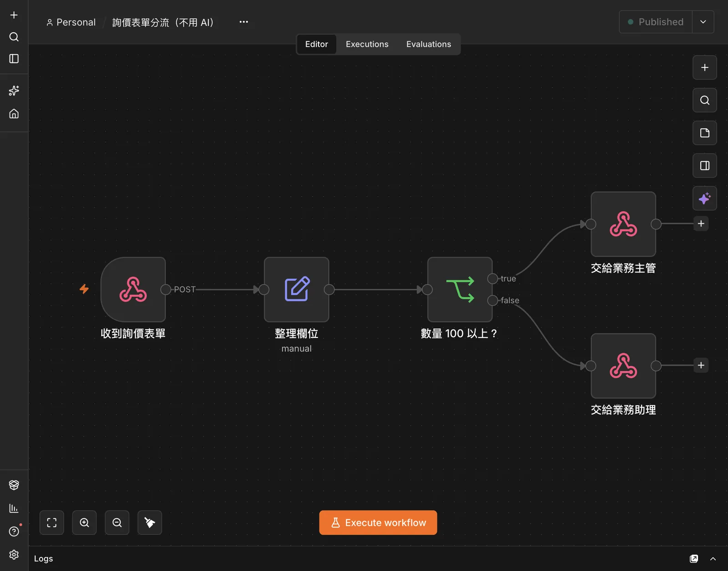Select the 數量 100 以上？ IF node
The image size is (728, 571).
tap(460, 290)
